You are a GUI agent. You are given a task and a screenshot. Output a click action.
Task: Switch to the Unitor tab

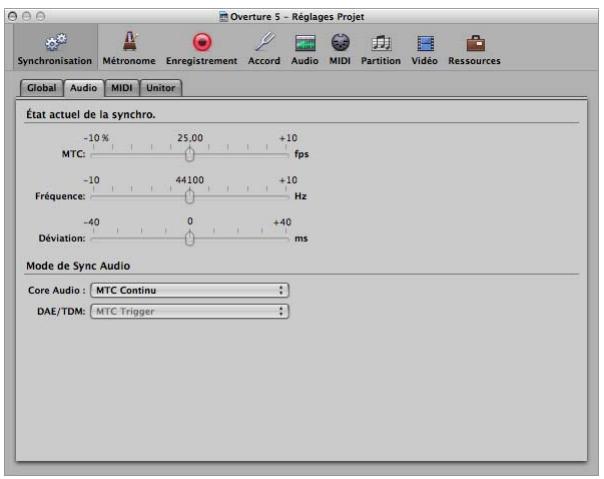coord(161,88)
